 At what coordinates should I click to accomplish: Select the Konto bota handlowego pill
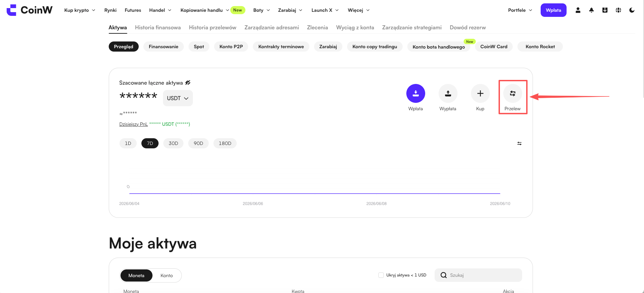click(439, 47)
